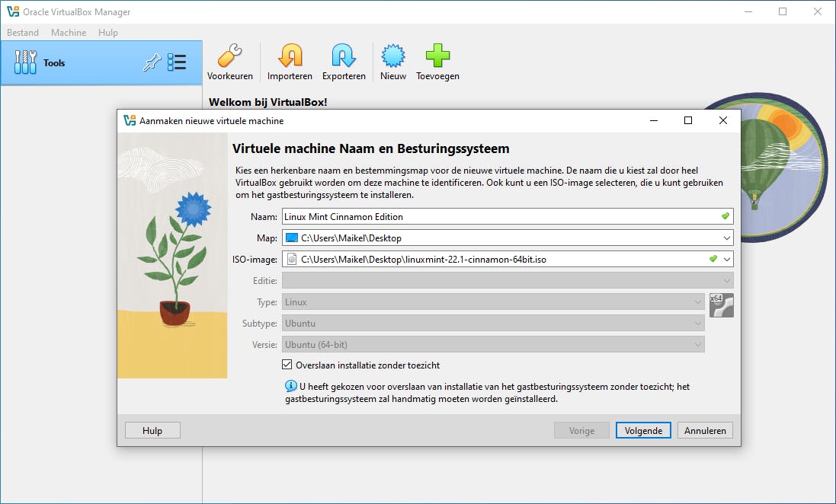Click the pin icon in the Tools panel
The image size is (836, 504).
click(x=152, y=62)
